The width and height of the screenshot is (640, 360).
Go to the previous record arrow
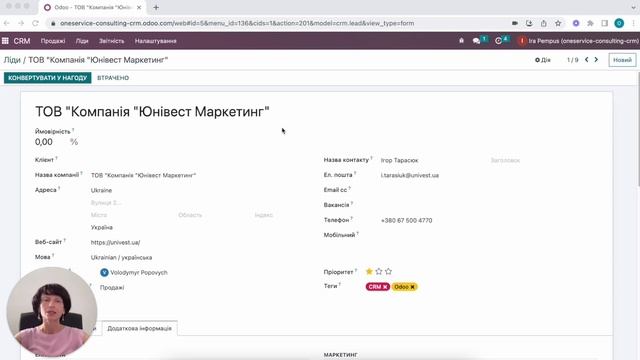pos(587,60)
